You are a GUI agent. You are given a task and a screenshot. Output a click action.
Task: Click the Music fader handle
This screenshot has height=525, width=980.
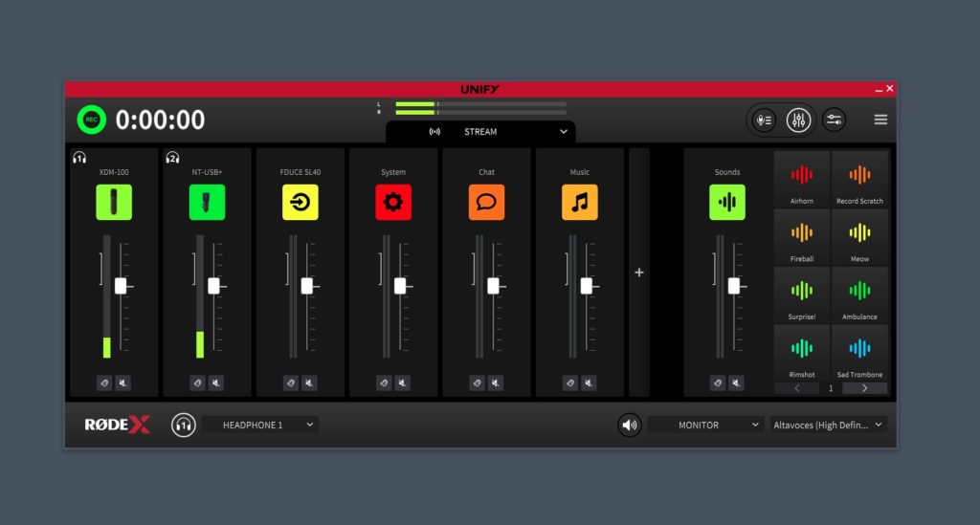[x=587, y=286]
